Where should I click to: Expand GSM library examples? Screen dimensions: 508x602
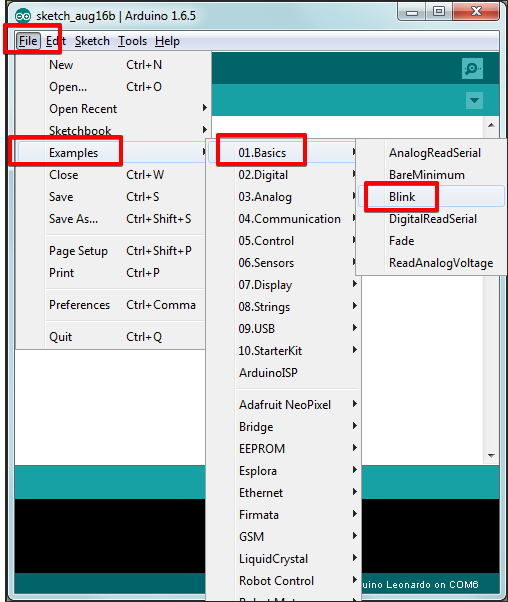click(283, 536)
